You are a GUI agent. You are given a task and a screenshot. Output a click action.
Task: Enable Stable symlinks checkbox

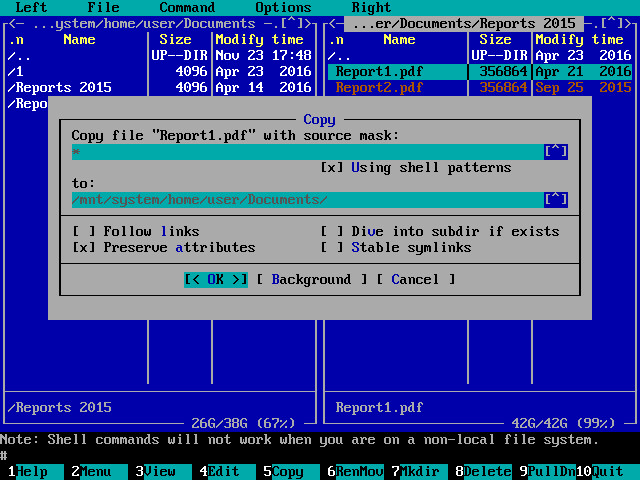[396, 247]
